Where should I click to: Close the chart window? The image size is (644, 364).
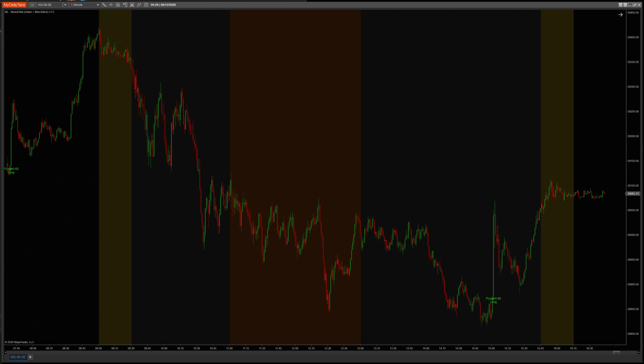tap(639, 5)
